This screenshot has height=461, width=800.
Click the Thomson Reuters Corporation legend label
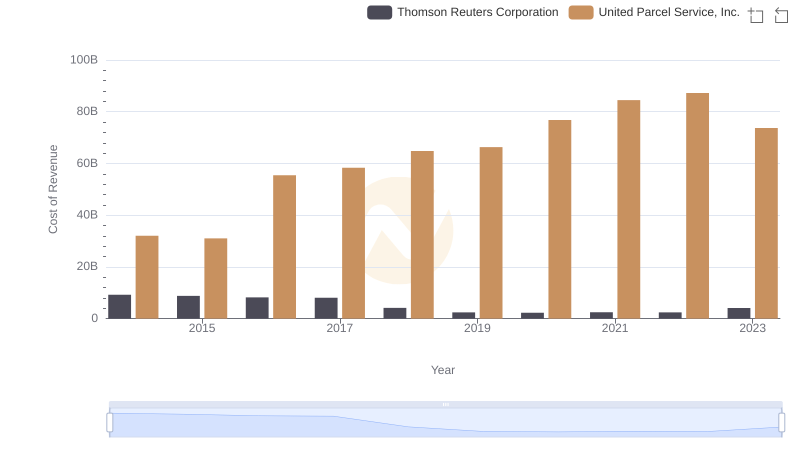pos(478,12)
